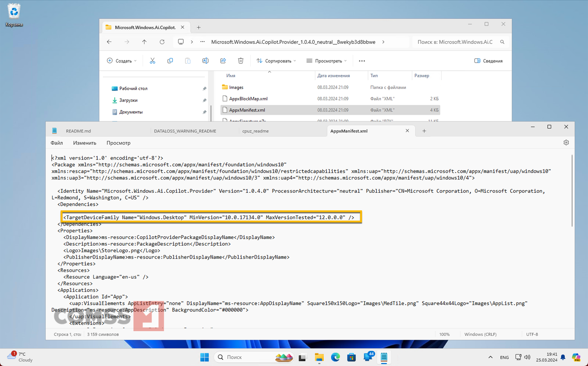Open the Просмотр menu in Notepad

[x=118, y=143]
